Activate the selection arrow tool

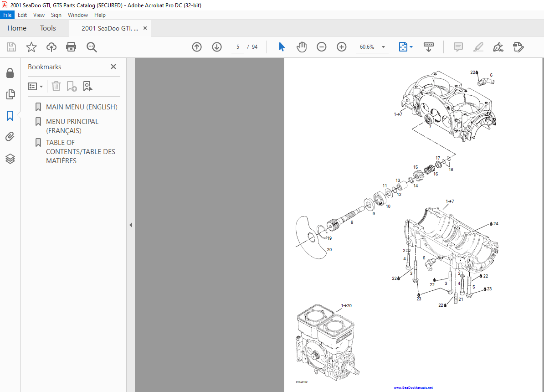[282, 47]
